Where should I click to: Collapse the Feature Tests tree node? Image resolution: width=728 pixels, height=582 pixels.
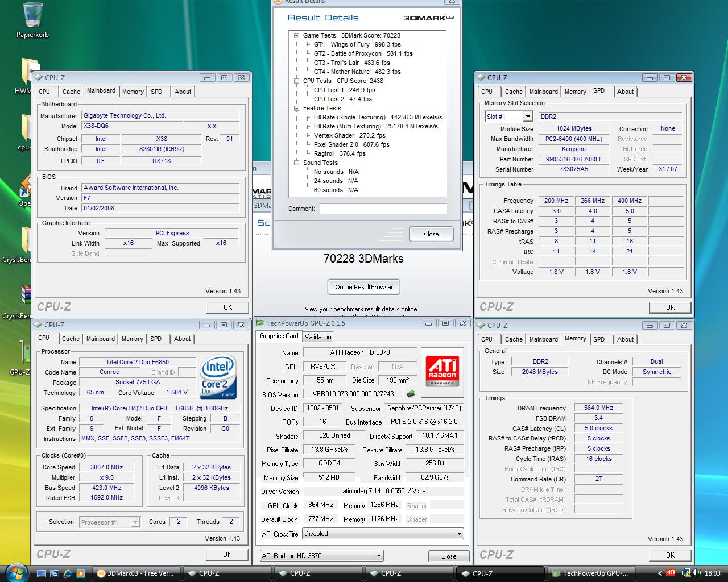pos(296,108)
